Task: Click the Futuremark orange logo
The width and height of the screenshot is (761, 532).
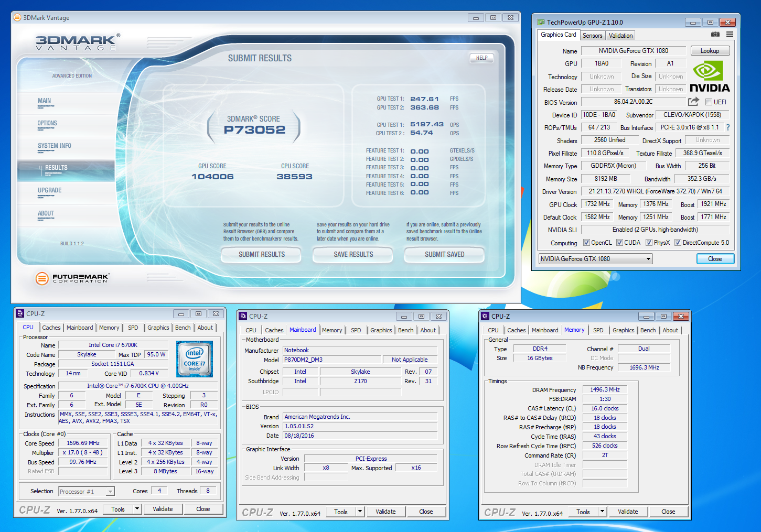Action: (42, 278)
